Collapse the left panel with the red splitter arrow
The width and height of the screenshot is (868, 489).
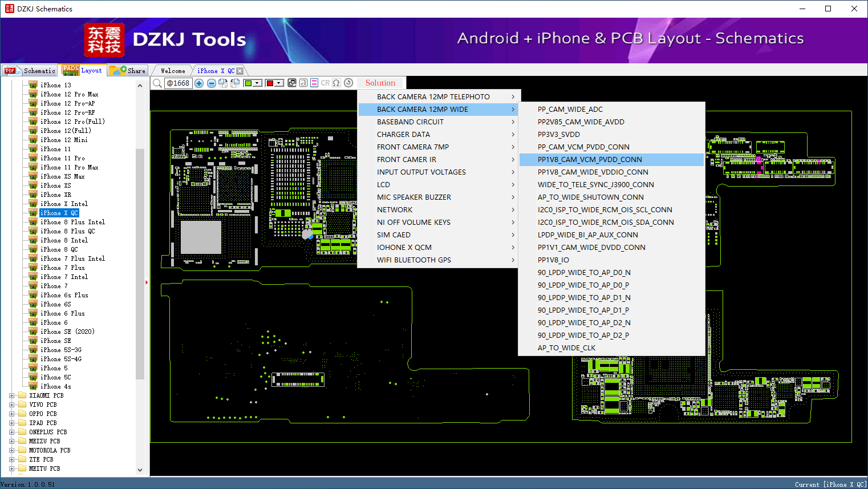coord(147,282)
